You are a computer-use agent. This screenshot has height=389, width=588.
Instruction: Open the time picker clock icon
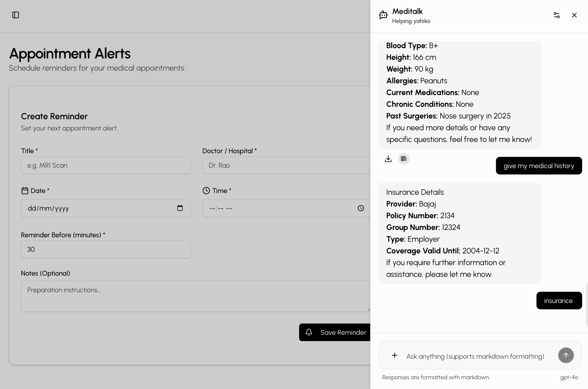[x=361, y=208]
